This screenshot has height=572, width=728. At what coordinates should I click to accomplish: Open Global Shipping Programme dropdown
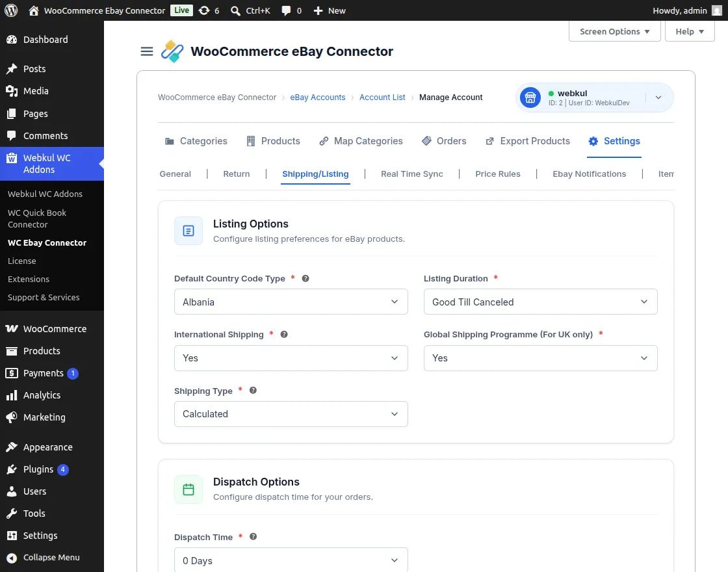coord(540,358)
